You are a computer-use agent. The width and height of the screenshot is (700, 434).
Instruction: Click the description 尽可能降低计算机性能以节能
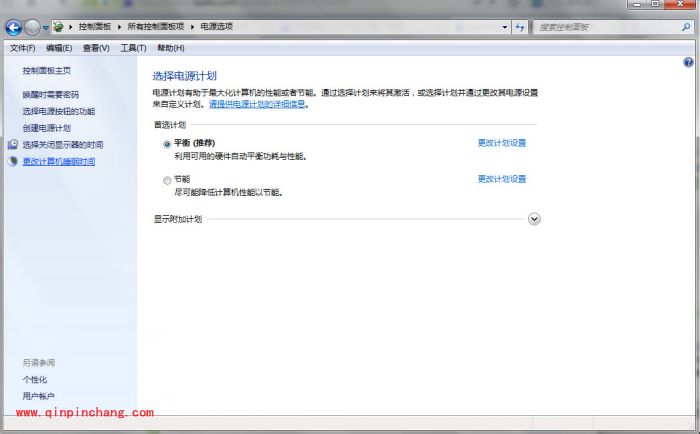[x=229, y=192]
